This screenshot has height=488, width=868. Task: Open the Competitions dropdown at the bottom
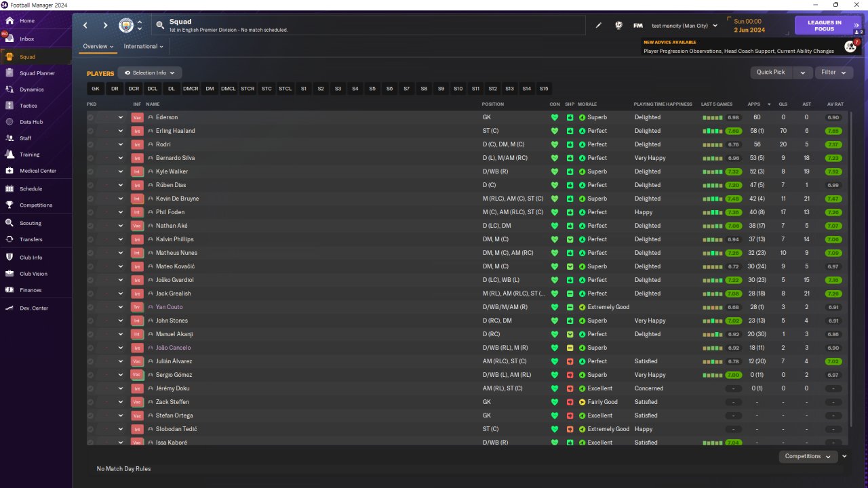click(808, 457)
